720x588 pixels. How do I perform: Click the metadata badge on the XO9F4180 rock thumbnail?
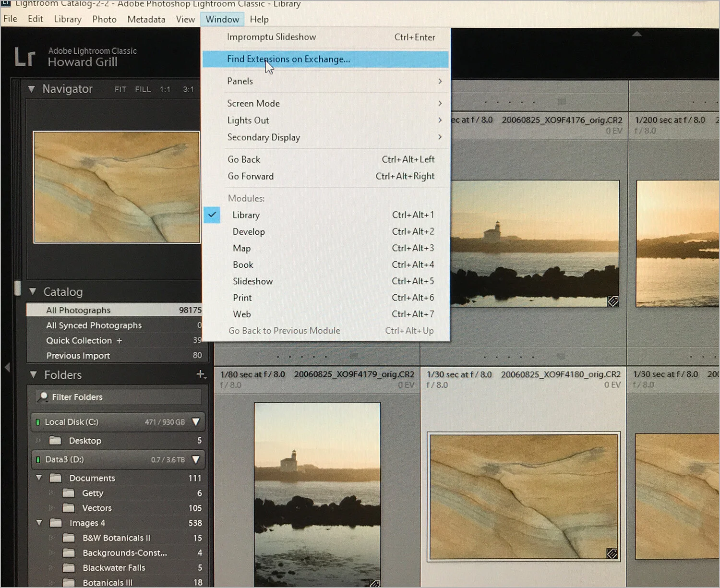pos(612,553)
